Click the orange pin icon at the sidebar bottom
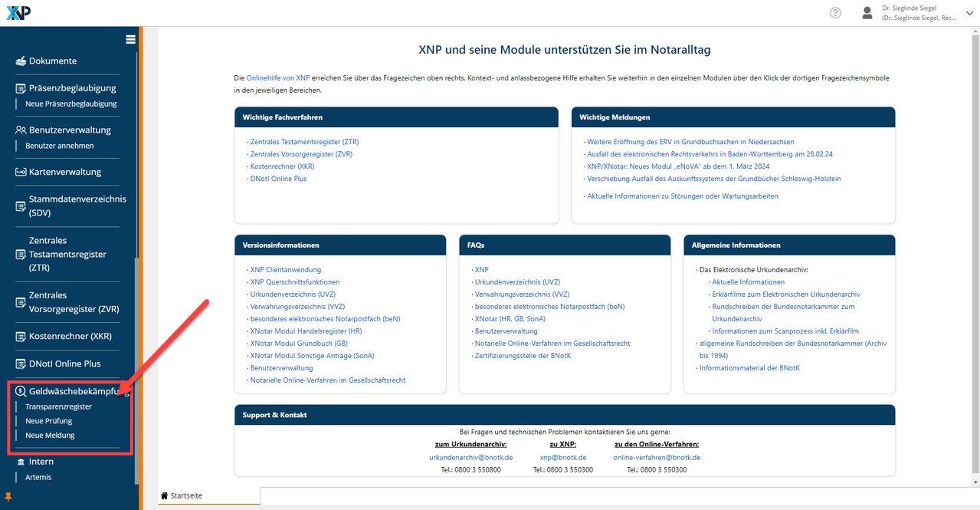The width and height of the screenshot is (980, 510). [x=8, y=497]
